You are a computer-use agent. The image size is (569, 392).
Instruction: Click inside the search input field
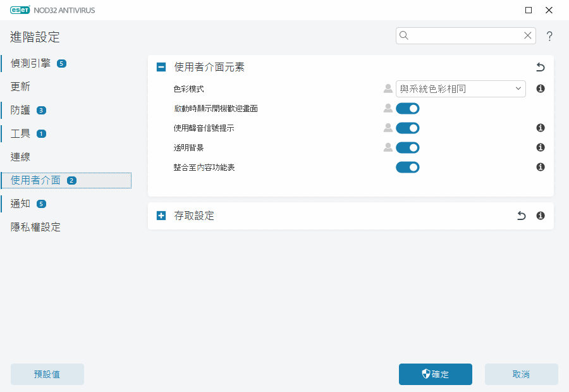click(465, 35)
